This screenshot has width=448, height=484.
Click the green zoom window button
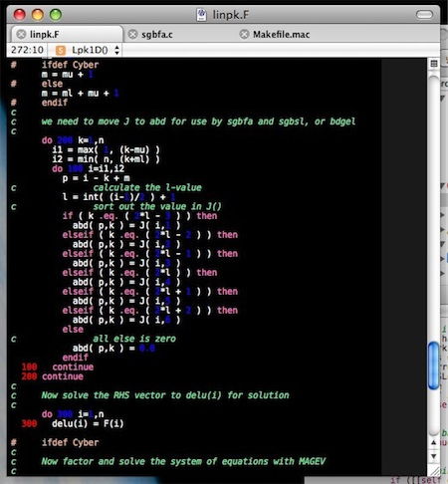tap(56, 15)
